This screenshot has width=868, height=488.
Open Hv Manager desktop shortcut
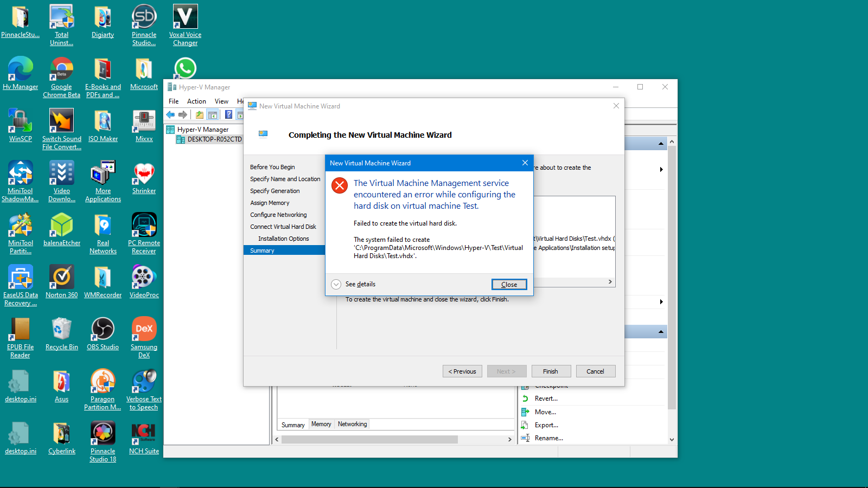21,73
